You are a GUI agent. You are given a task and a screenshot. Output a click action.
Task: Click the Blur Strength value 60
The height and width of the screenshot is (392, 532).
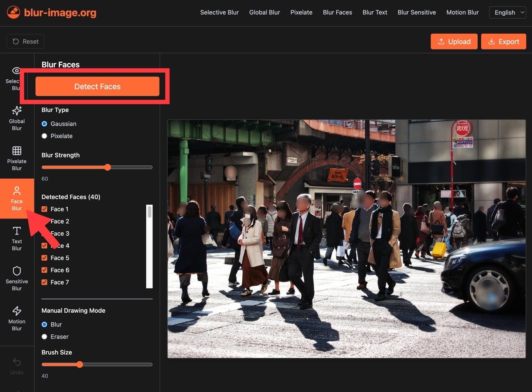[45, 179]
